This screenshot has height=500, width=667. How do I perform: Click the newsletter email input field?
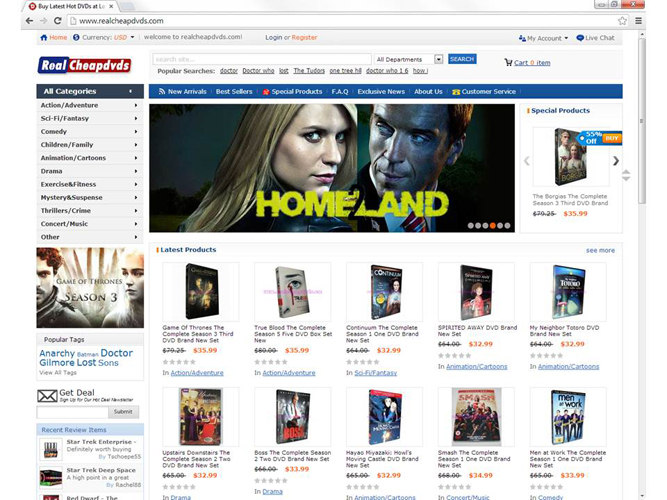pyautogui.click(x=72, y=412)
